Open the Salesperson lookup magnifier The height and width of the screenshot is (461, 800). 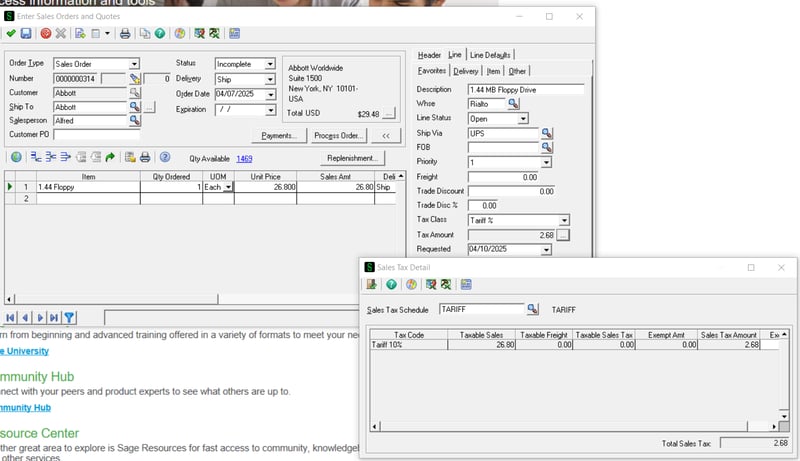pos(134,120)
